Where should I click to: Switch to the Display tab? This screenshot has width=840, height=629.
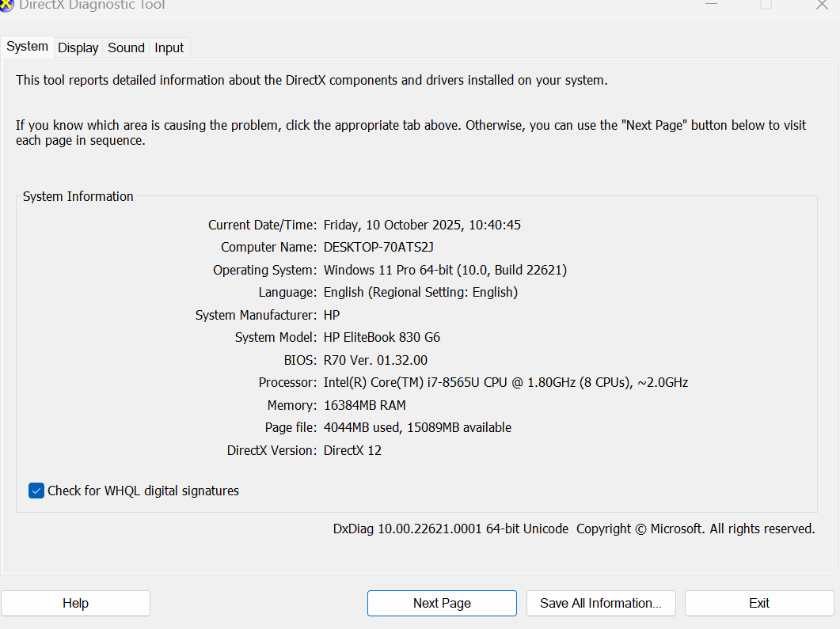tap(78, 47)
